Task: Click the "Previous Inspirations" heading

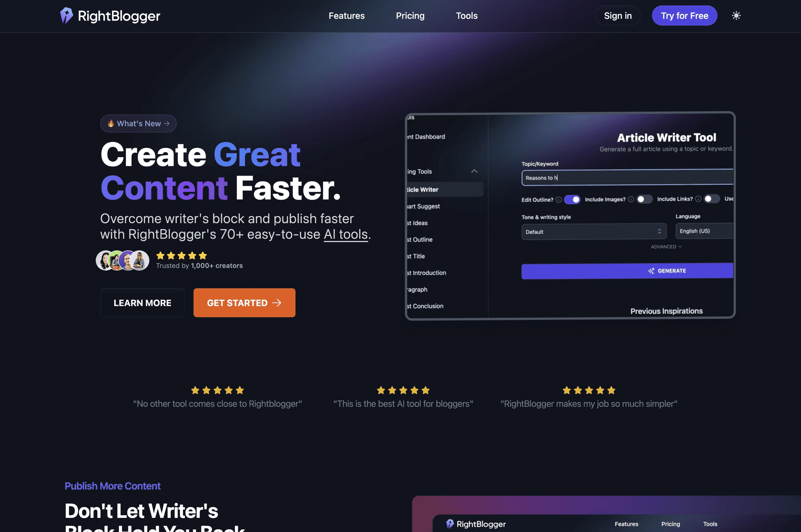Action: 667,311
